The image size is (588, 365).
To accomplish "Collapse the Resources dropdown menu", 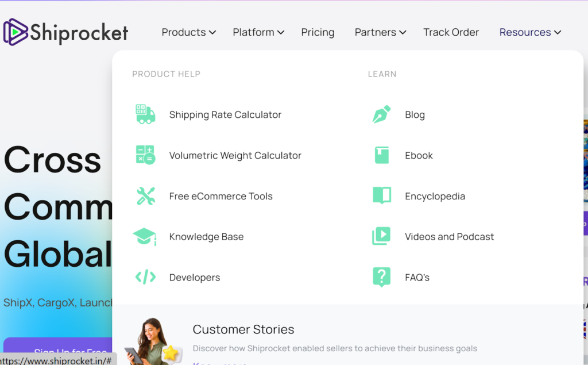I will pos(530,32).
